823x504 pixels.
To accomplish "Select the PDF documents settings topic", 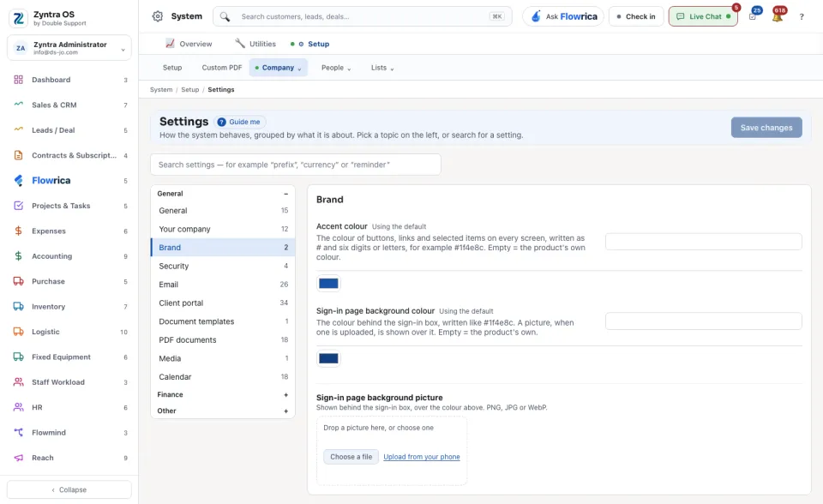I will point(223,339).
